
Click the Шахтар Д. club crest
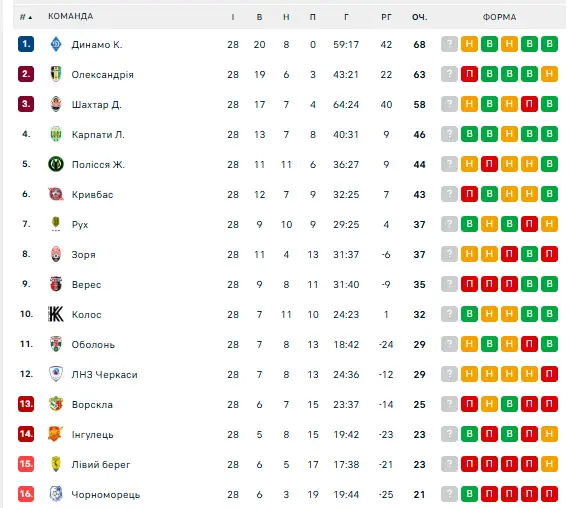pos(56,104)
